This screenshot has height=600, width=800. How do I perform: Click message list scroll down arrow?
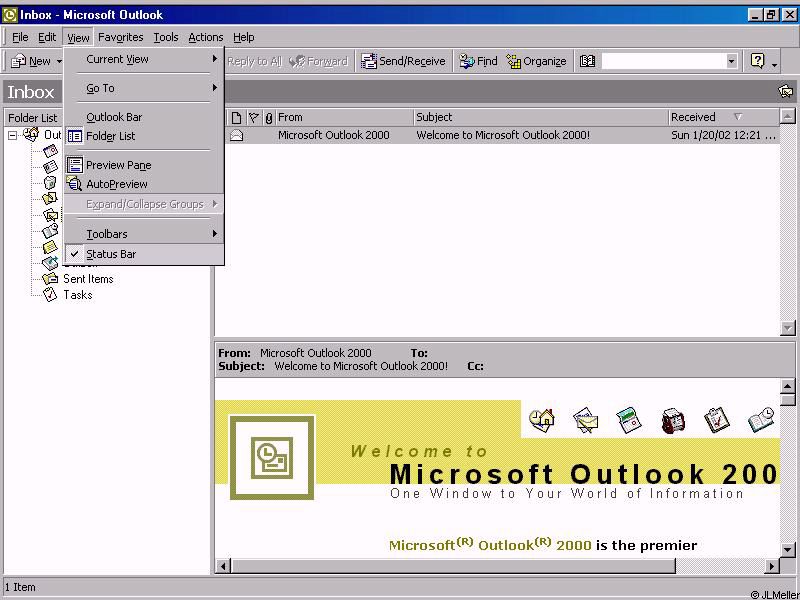[x=788, y=328]
